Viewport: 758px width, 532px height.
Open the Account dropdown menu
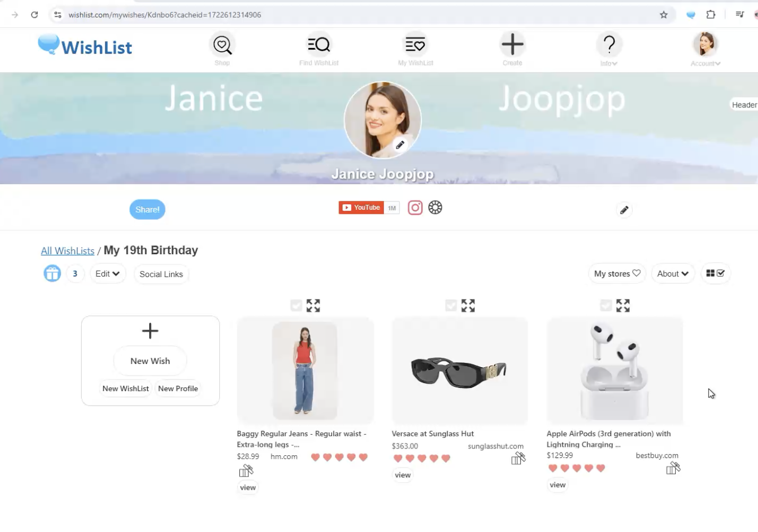(x=705, y=49)
